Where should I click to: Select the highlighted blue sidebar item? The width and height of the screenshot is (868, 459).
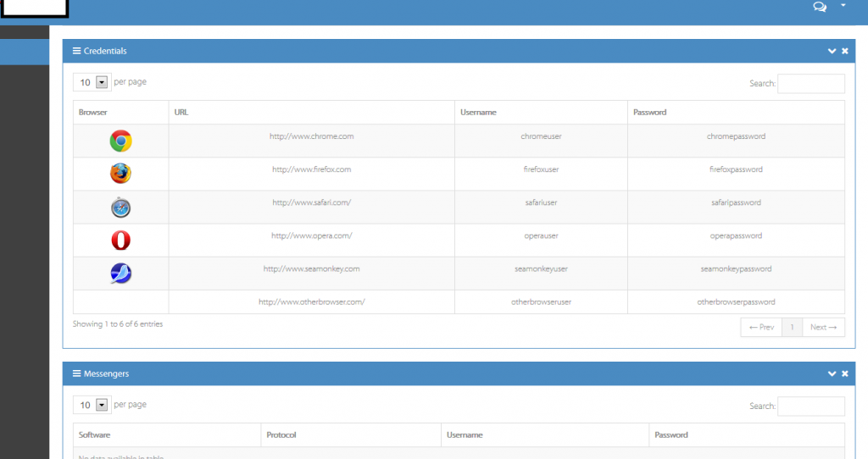(25, 52)
